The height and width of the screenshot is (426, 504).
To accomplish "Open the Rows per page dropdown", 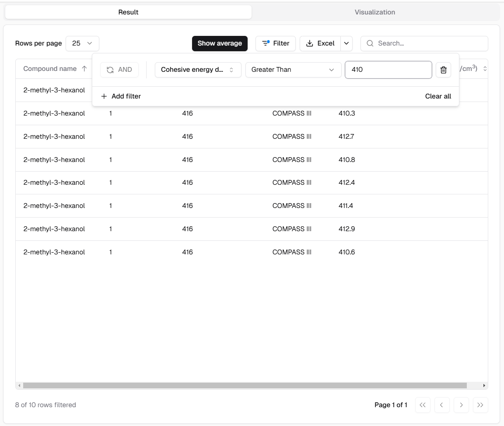I will point(82,43).
